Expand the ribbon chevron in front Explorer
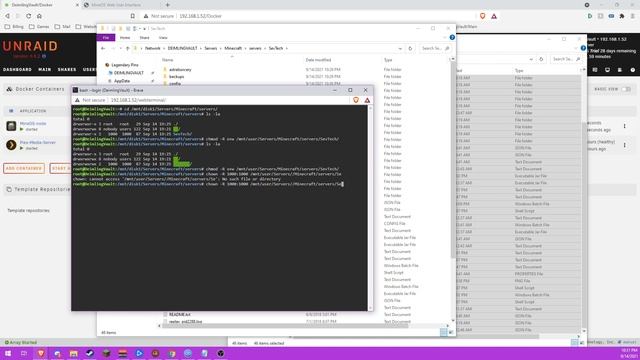 tap(445, 37)
